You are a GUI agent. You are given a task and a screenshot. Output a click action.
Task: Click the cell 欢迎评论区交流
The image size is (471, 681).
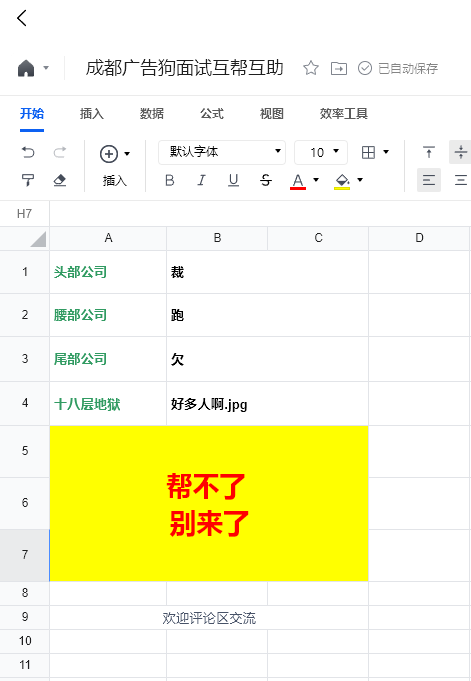tap(209, 618)
